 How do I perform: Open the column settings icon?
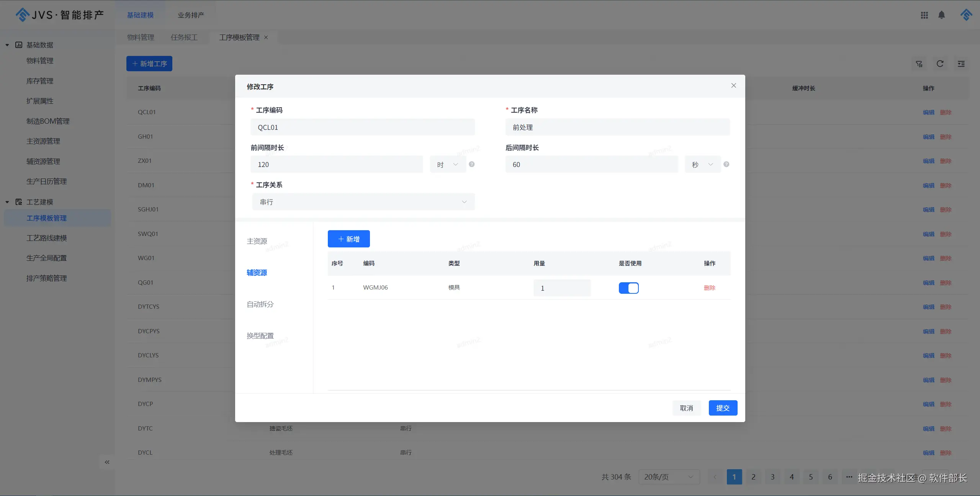click(961, 64)
